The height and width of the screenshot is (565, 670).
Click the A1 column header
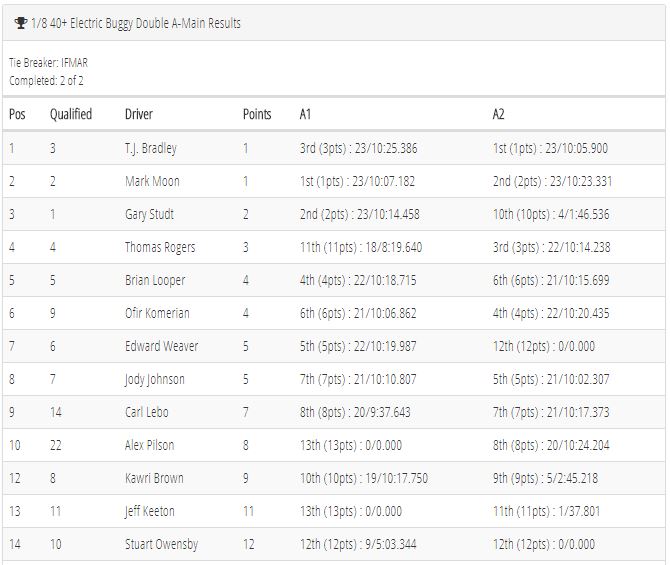tap(305, 114)
